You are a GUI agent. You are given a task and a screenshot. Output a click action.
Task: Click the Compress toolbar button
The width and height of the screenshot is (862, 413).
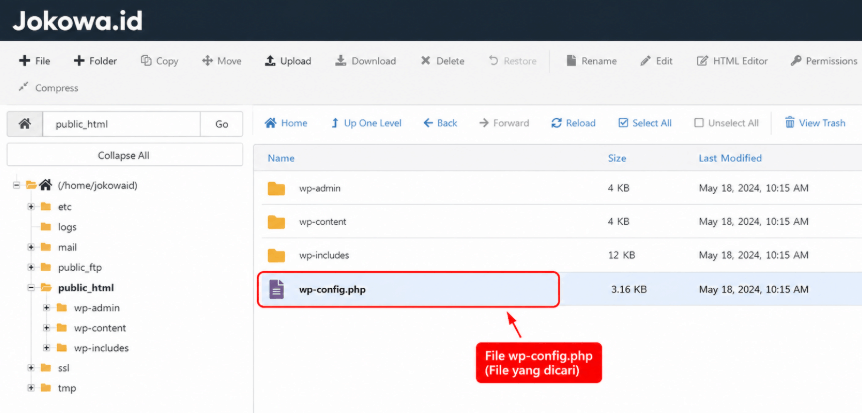pos(48,88)
